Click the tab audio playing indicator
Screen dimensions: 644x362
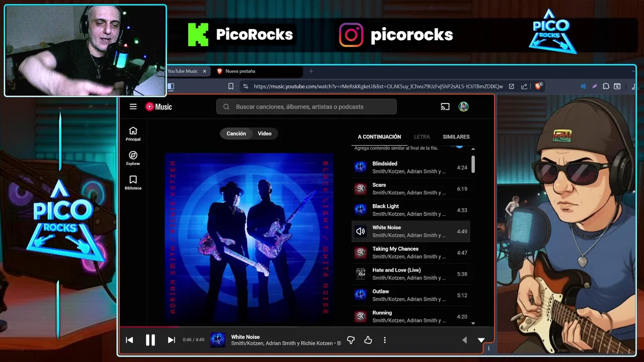point(583,86)
